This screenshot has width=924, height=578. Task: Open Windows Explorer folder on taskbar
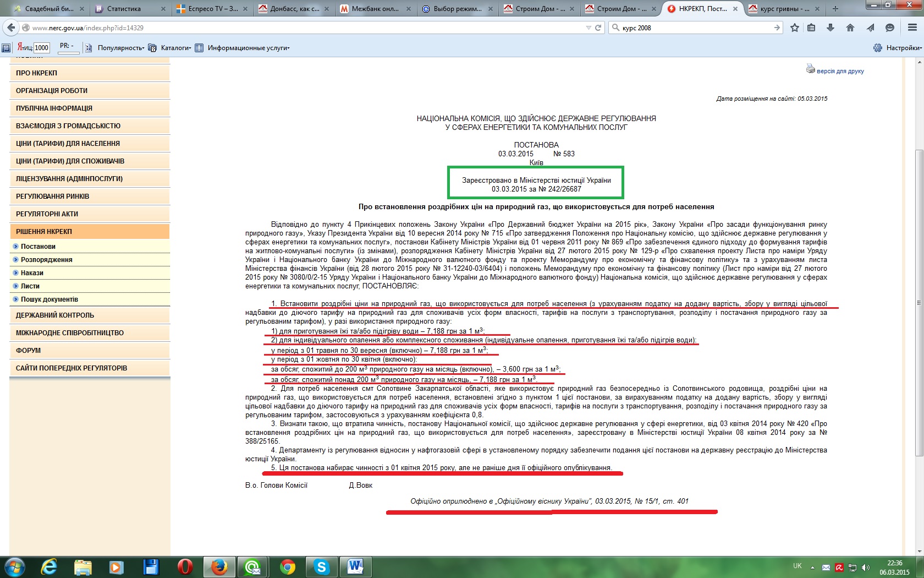click(83, 567)
